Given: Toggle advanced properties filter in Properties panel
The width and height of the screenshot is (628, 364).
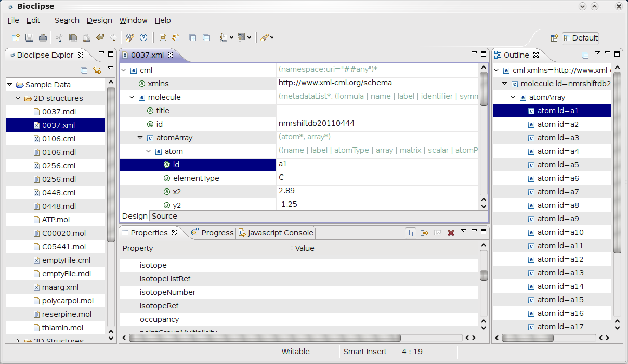Looking at the screenshot, I should (x=424, y=233).
